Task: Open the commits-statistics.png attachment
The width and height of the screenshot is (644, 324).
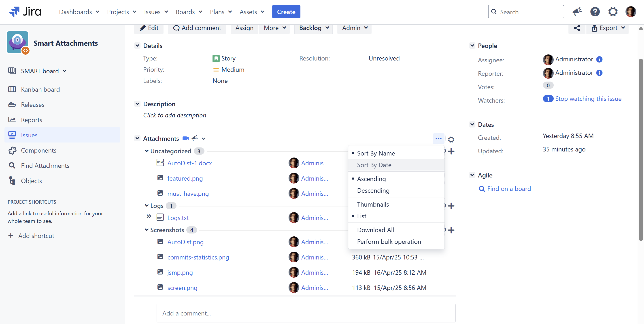Action: pos(198,257)
